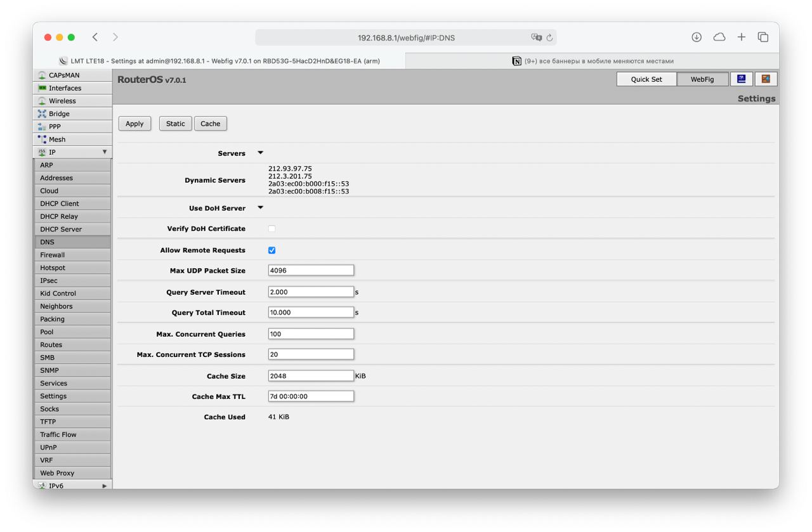
Task: Expand the Use DoH Server arrow
Action: click(260, 207)
